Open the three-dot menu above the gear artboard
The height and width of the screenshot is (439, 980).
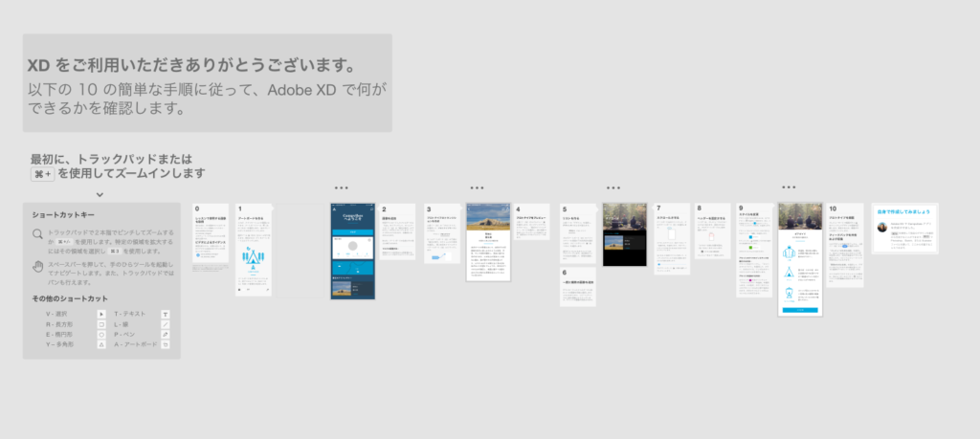tap(789, 187)
